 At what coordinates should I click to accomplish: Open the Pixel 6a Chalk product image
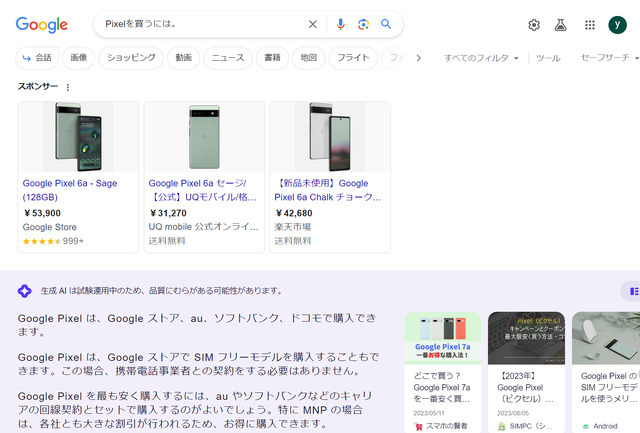coord(330,137)
